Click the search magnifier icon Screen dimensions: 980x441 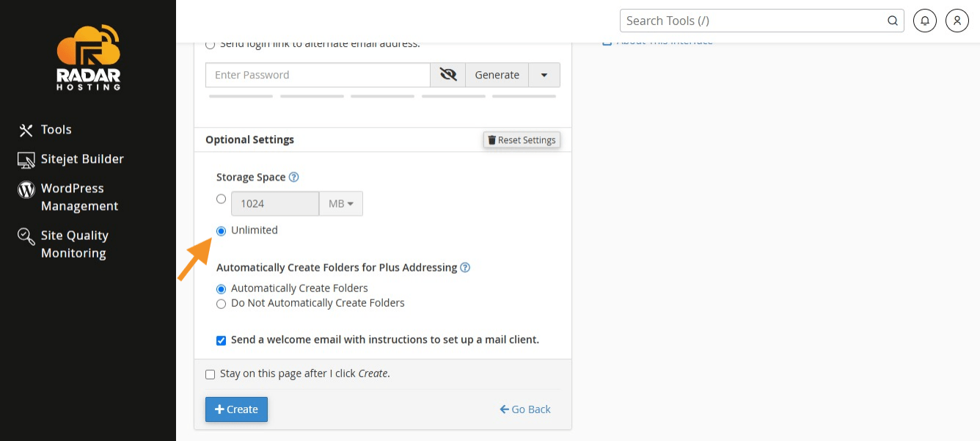click(893, 21)
